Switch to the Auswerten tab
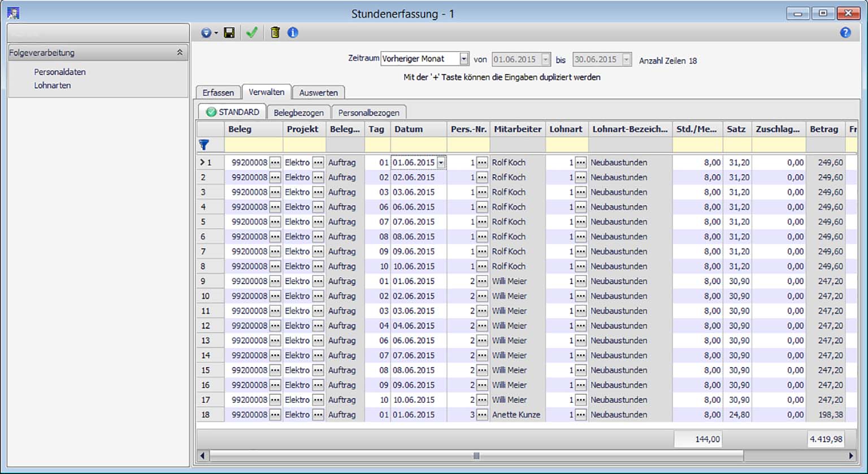The image size is (868, 474). 318,93
